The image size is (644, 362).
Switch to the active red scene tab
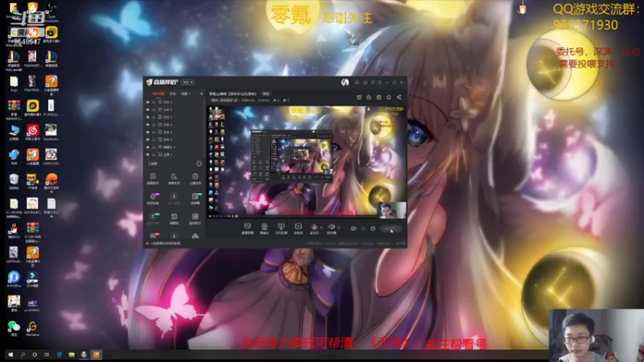click(x=158, y=93)
